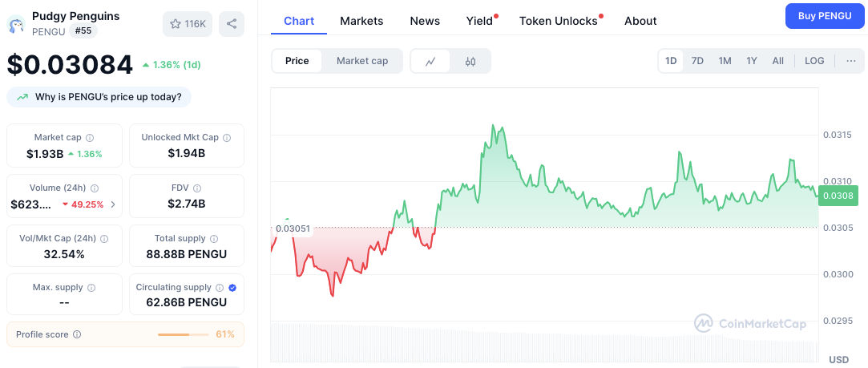Select the 7D time range
This screenshot has height=368, width=868.
[x=697, y=61]
